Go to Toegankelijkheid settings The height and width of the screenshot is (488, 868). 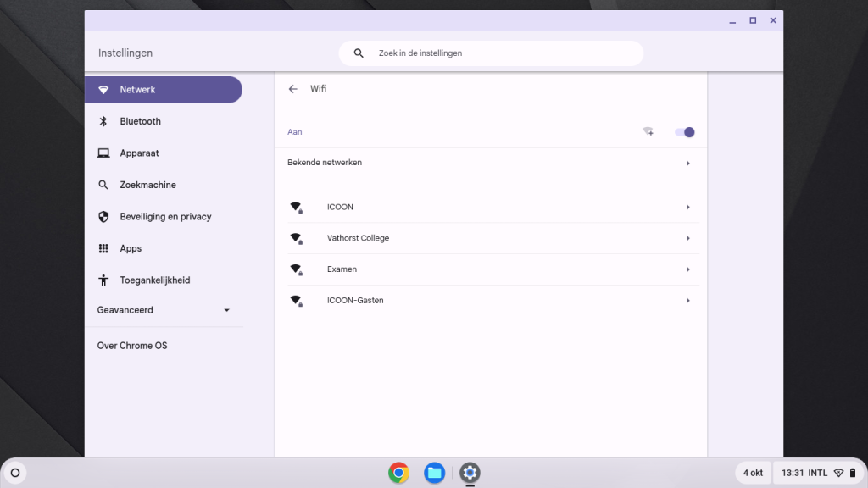pyautogui.click(x=154, y=280)
